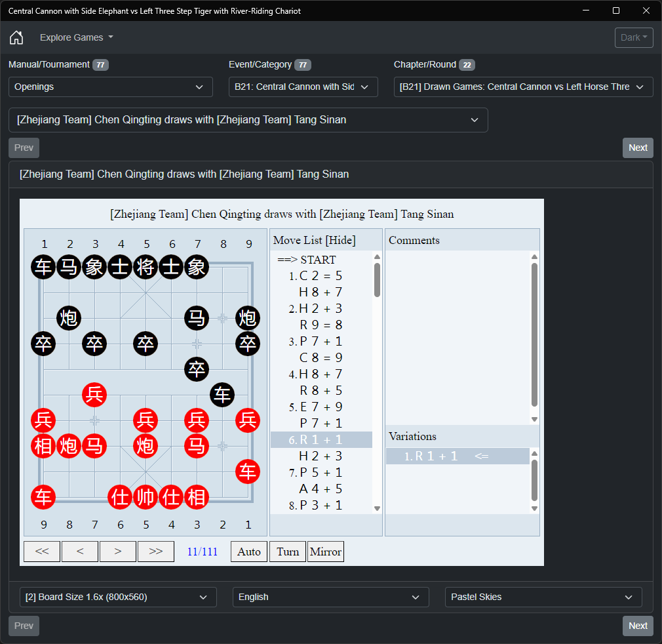
Task: Click the red cannon 炮 beside left elephant
Action: point(69,446)
